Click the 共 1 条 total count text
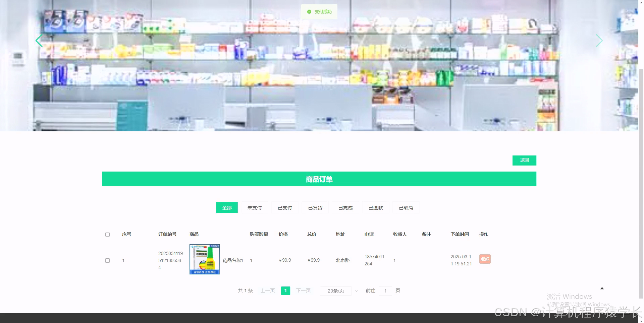Screen dimensions: 644x323 (245, 290)
